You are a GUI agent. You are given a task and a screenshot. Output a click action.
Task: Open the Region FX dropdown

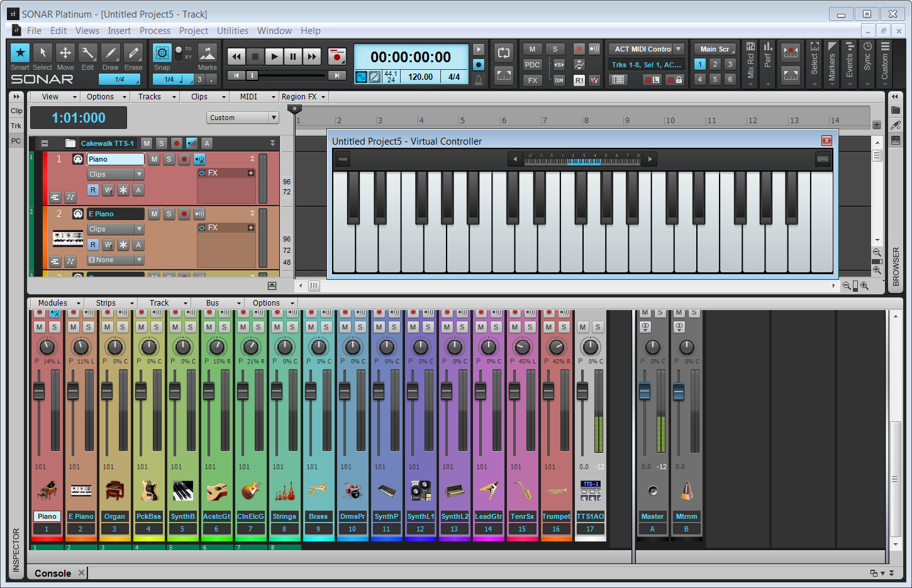304,97
